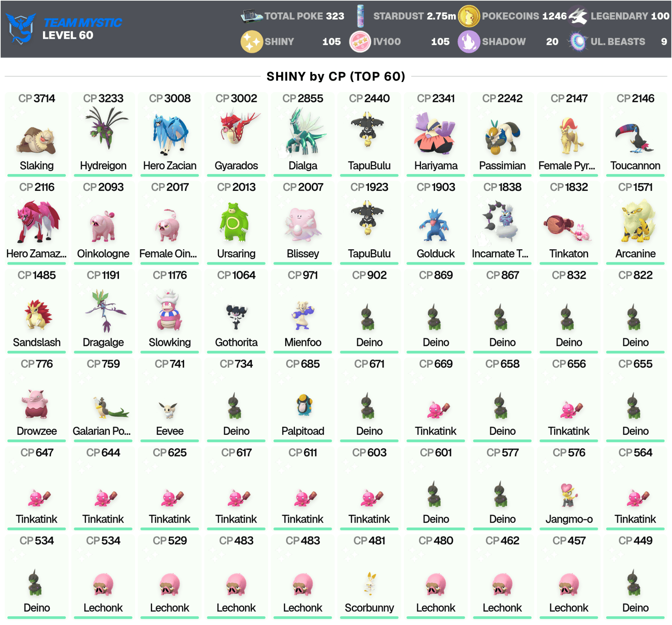
Task: Click the pink IV100 badge icon
Action: click(x=360, y=42)
